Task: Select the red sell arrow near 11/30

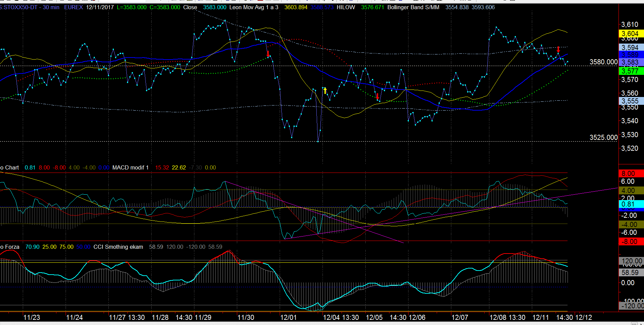Action: (268, 54)
